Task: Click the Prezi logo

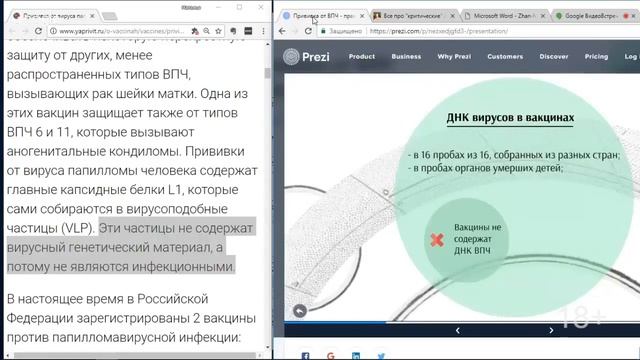Action: click(307, 56)
